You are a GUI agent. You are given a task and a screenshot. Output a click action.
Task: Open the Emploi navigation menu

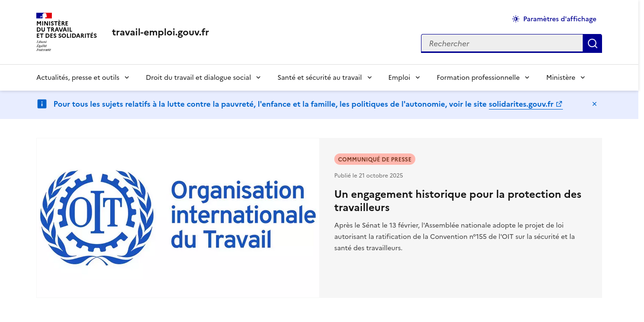tap(404, 77)
